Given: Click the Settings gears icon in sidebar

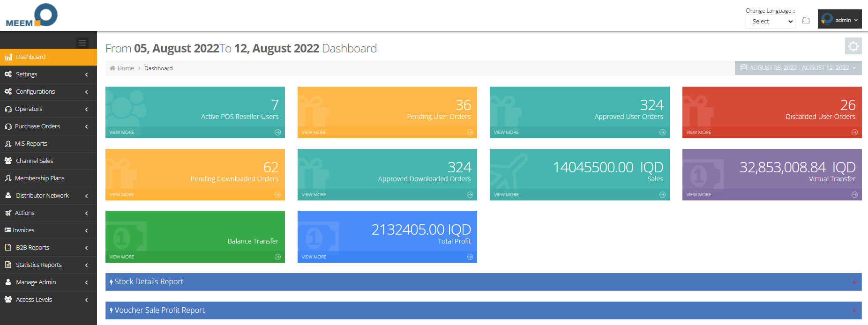Looking at the screenshot, I should coord(8,74).
